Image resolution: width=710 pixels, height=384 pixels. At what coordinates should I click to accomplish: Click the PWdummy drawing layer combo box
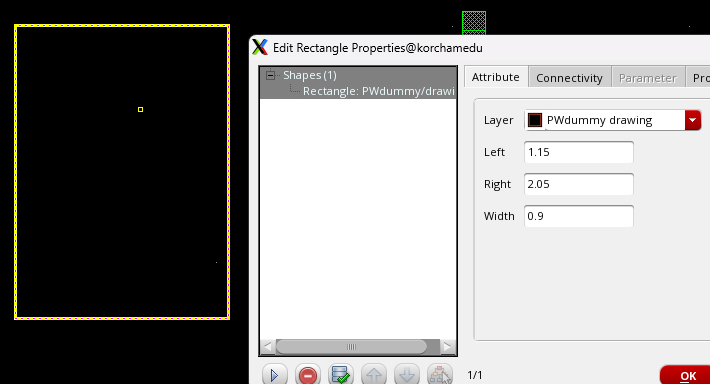click(613, 120)
